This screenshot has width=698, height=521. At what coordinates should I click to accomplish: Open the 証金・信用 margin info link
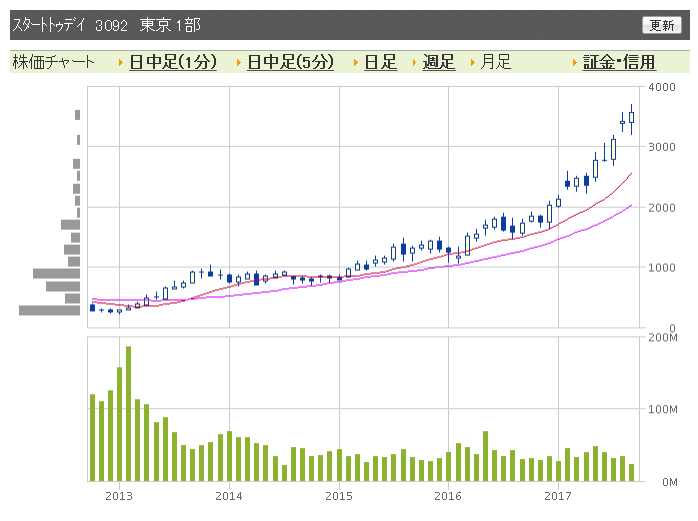(x=619, y=62)
